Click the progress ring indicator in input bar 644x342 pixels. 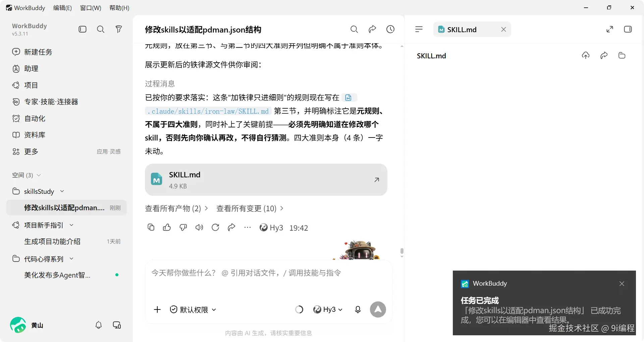299,309
